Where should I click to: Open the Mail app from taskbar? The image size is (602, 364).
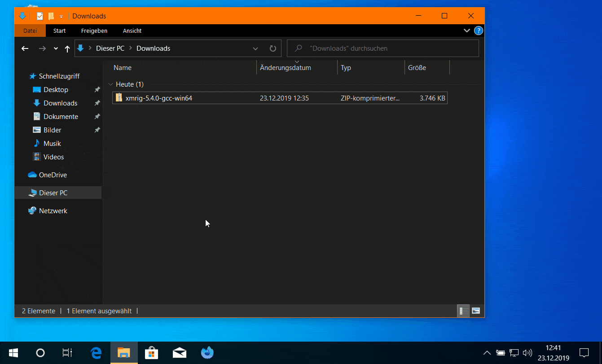[x=180, y=353]
